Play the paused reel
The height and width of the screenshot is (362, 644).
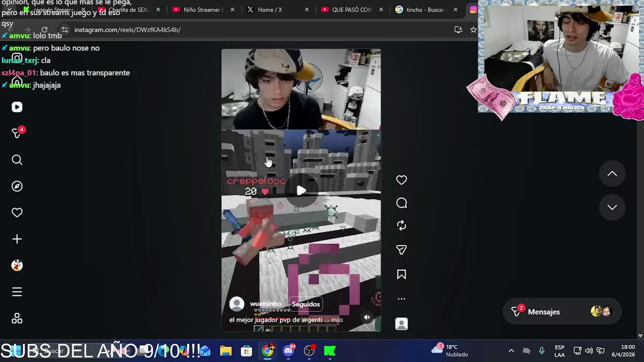[x=301, y=191]
